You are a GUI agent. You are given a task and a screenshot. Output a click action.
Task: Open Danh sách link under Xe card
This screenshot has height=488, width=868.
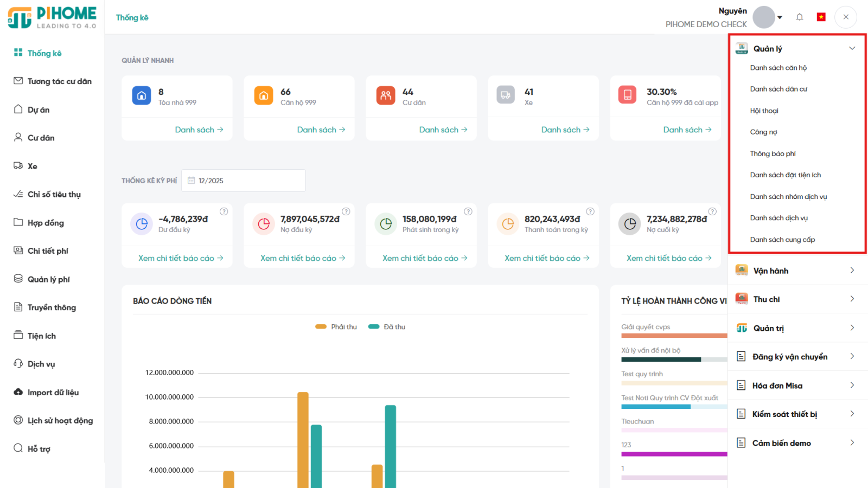(565, 130)
